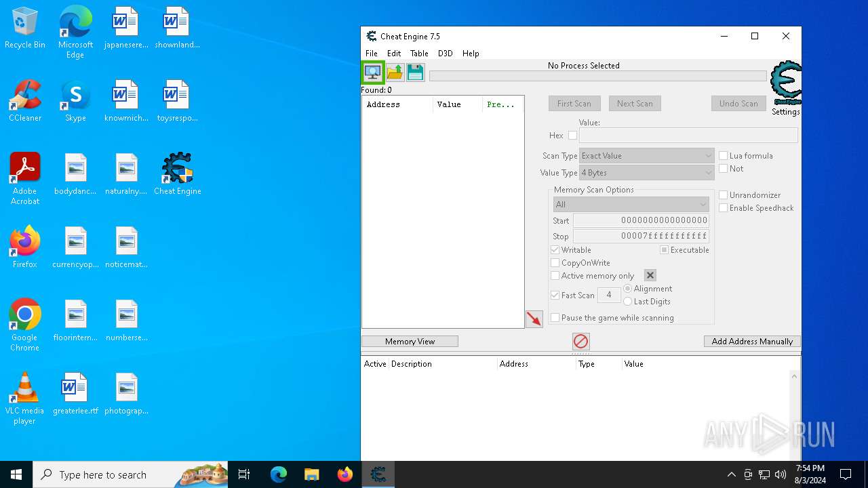868x488 pixels.
Task: Open CCleaner desktop shortcut
Action: [25, 101]
